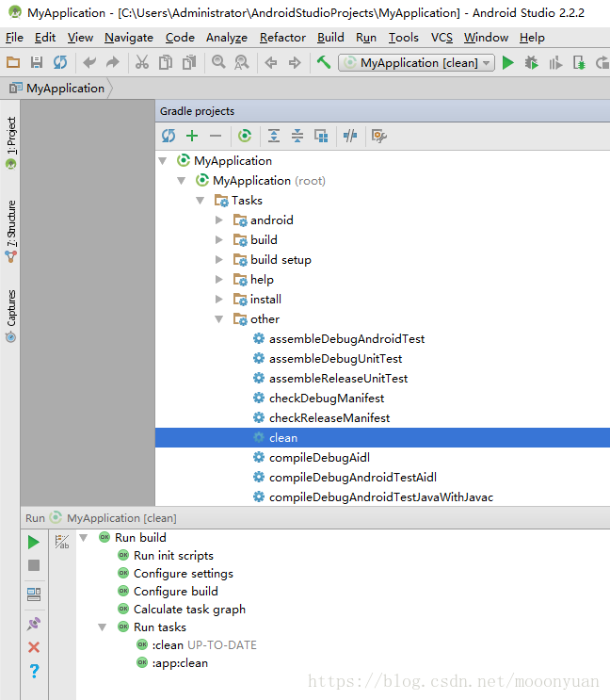Toggle tasks executions/text mode in Run panel
This screenshot has width=610, height=700.
[x=62, y=542]
